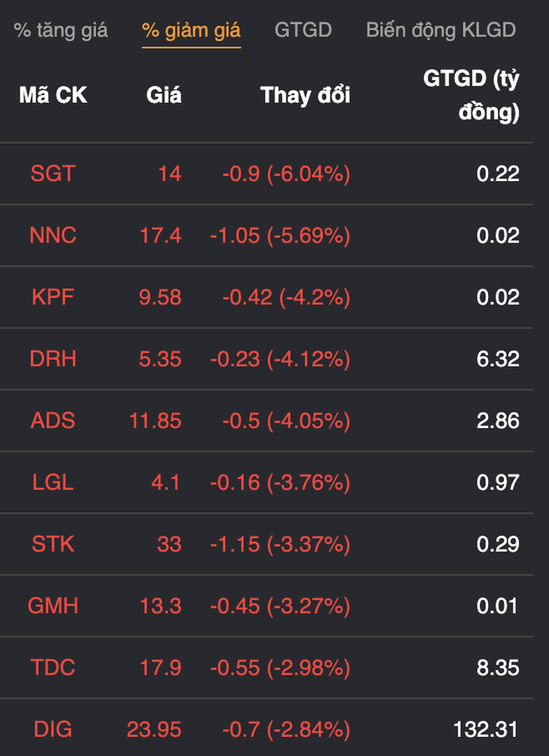The width and height of the screenshot is (549, 756).
Task: Select the KPF stock code
Action: tap(53, 297)
